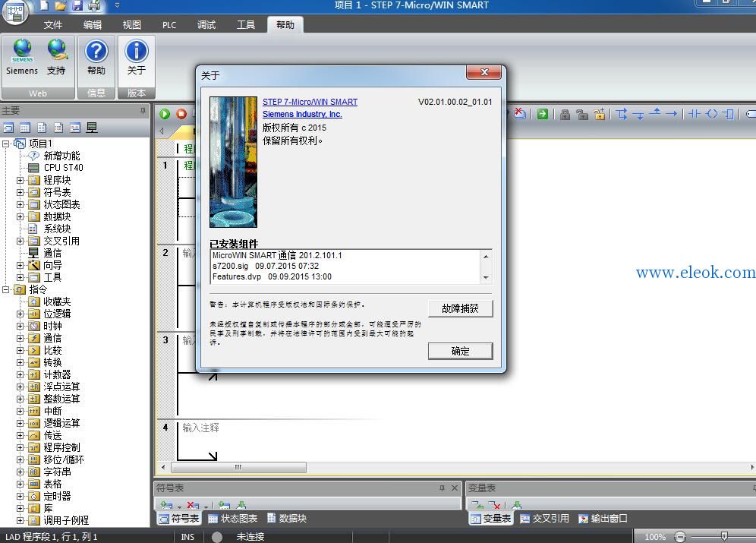
Task: Click the open folder icon in title bar
Action: point(60,6)
